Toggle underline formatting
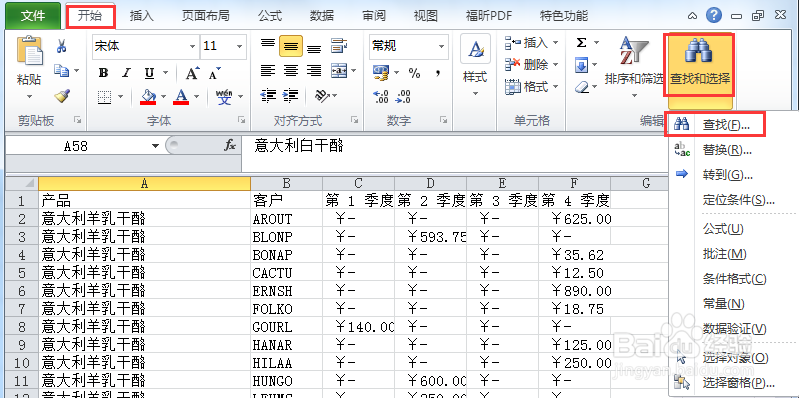The image size is (799, 398). 149,73
